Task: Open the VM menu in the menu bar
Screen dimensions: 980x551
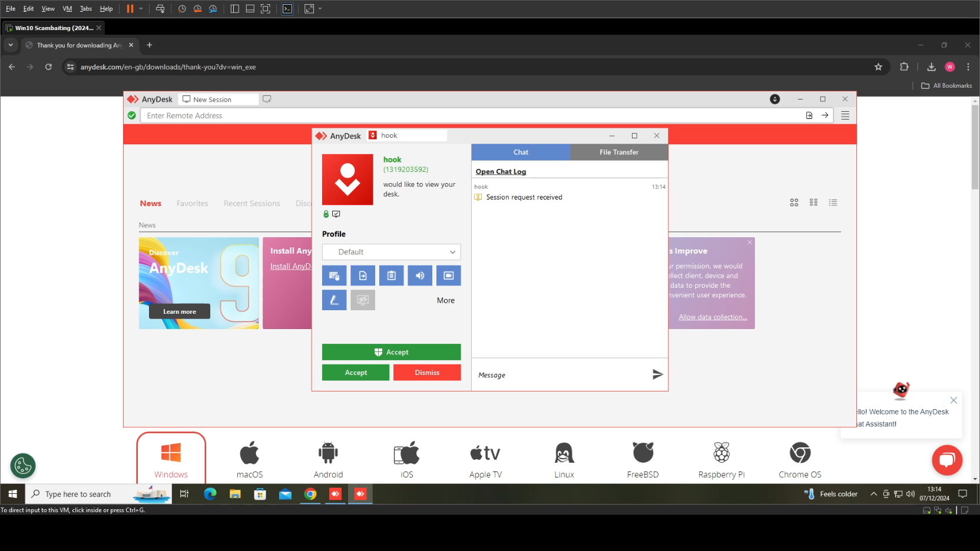Action: [67, 9]
